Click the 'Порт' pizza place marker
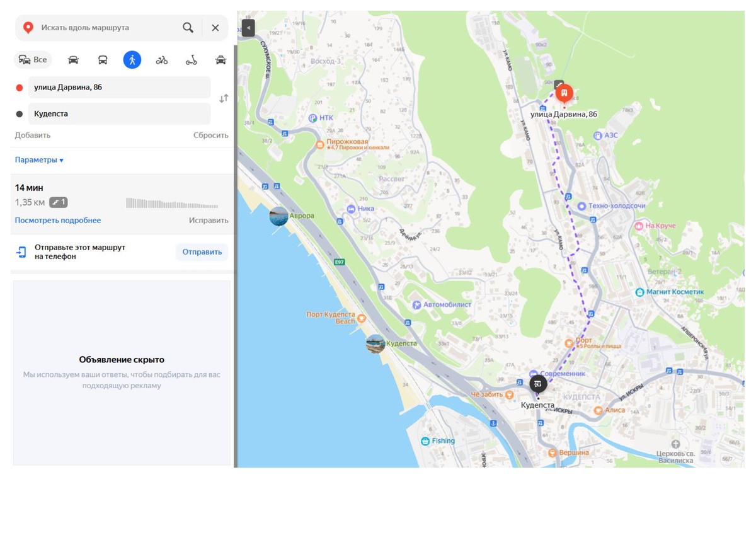Image resolution: width=756 pixels, height=535 pixels. 568,343
